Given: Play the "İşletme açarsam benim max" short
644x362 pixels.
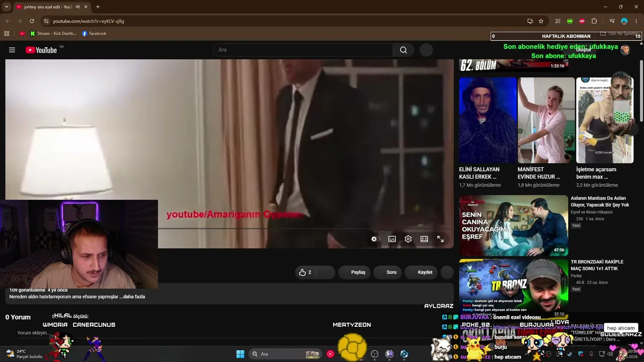Looking at the screenshot, I should click(x=605, y=120).
